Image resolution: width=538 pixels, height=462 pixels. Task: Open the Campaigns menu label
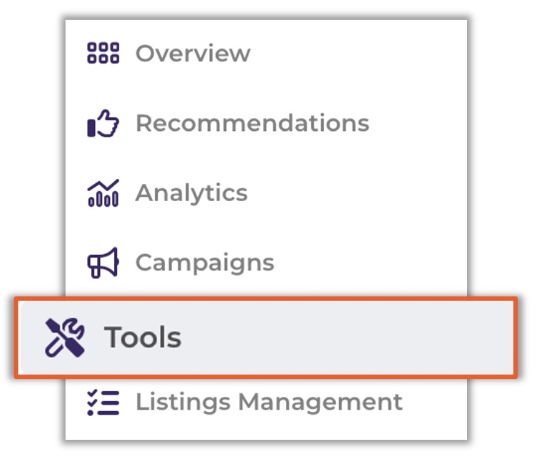205,264
